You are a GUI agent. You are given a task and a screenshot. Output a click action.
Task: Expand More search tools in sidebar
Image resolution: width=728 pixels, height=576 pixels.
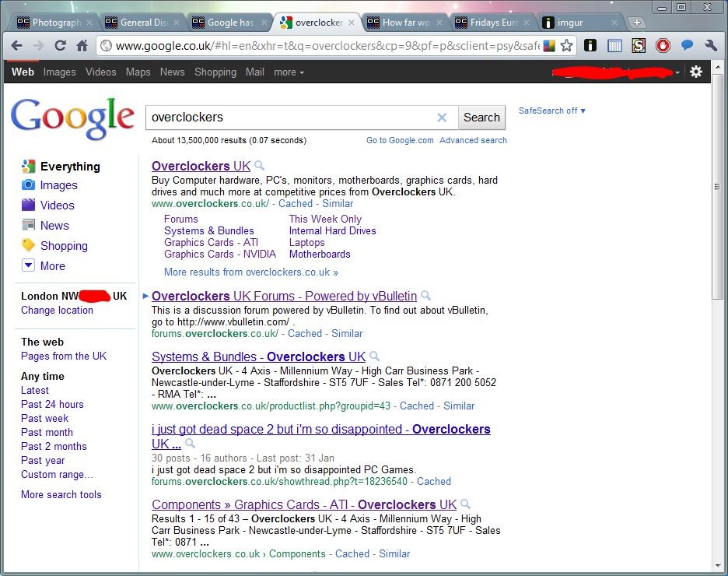point(61,495)
